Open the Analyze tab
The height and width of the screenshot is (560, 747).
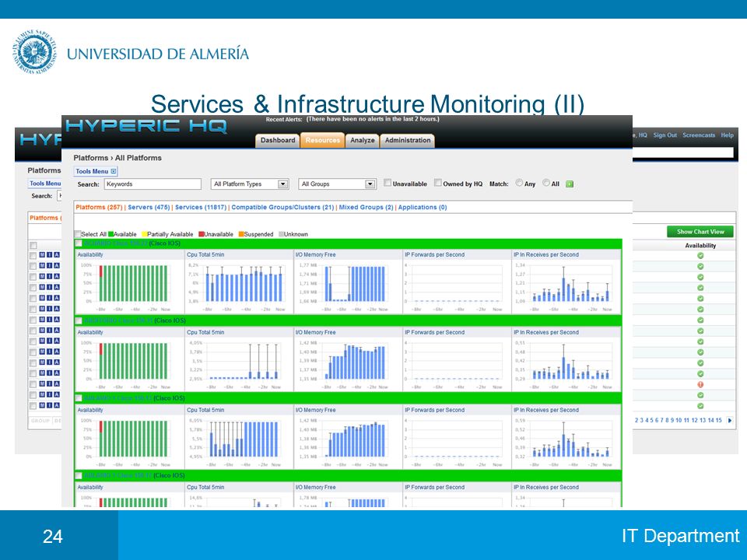[362, 141]
